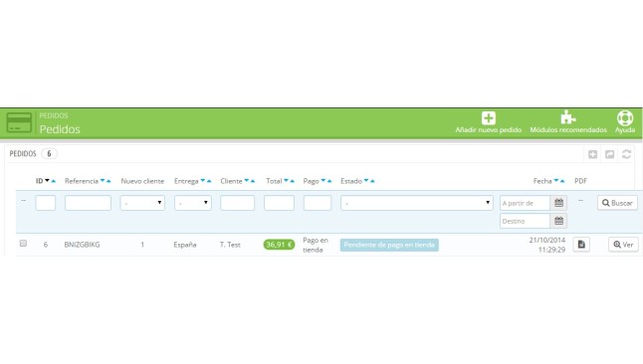The image size is (643, 364).
Task: Refresh the orders list with the reload icon
Action: pos(626,154)
